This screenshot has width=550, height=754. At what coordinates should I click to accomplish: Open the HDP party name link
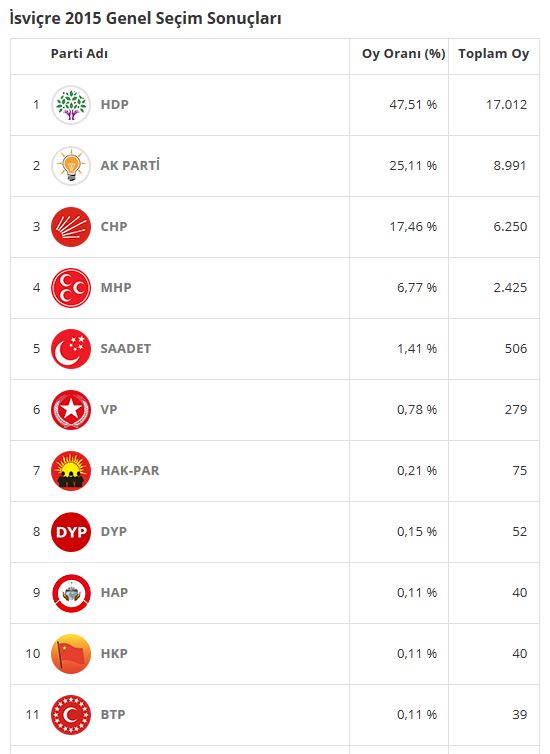click(x=114, y=105)
